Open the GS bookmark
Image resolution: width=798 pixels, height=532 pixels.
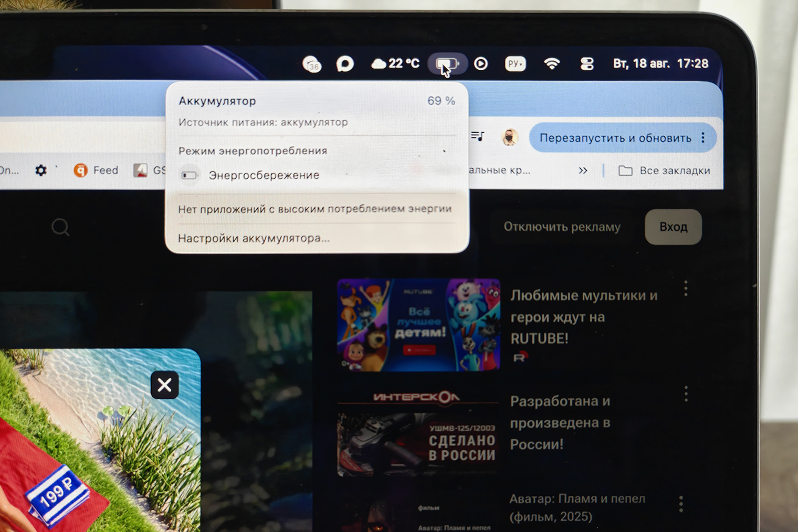tap(150, 170)
